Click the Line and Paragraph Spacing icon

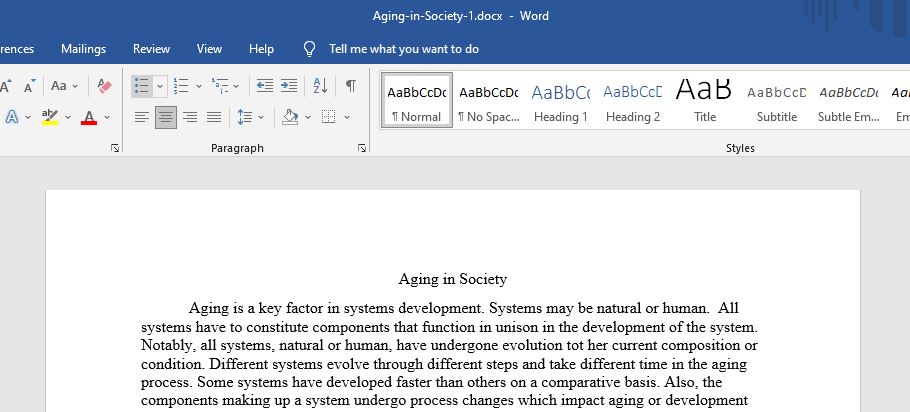pyautogui.click(x=244, y=117)
